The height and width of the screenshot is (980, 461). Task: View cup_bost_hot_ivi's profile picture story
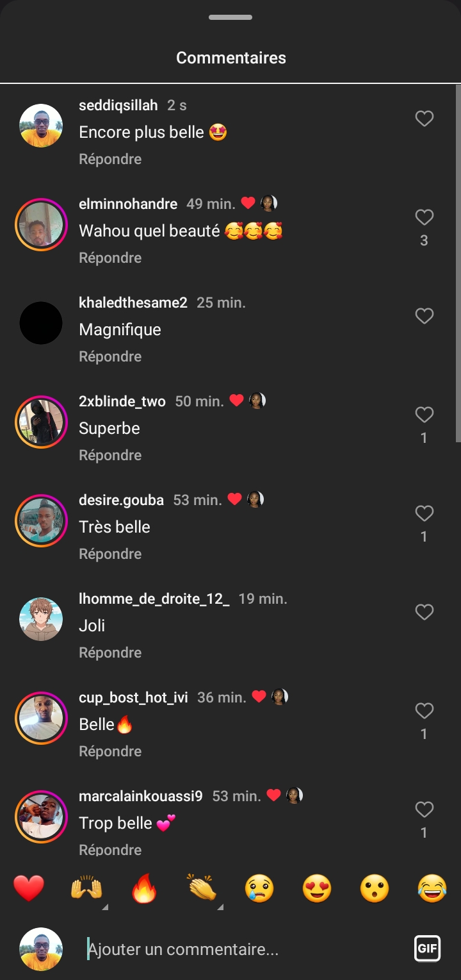(41, 718)
